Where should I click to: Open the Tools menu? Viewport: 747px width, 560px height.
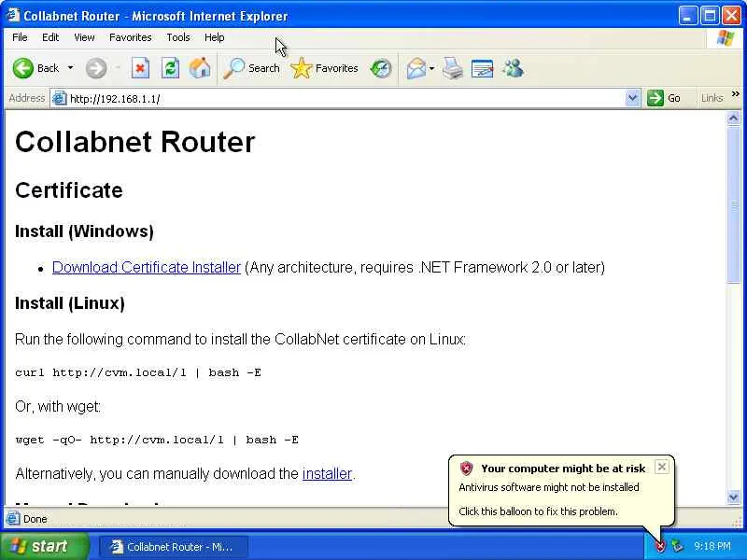[178, 37]
